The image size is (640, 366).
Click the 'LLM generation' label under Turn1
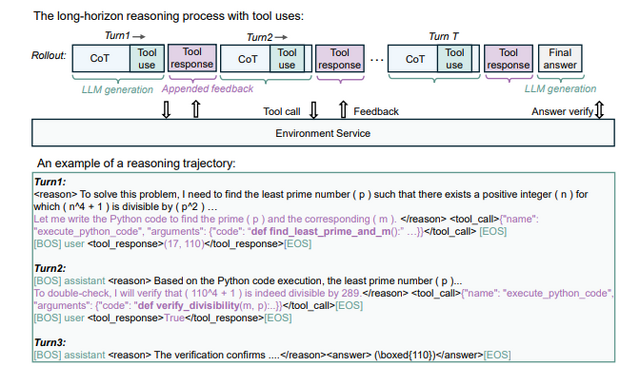(118, 90)
